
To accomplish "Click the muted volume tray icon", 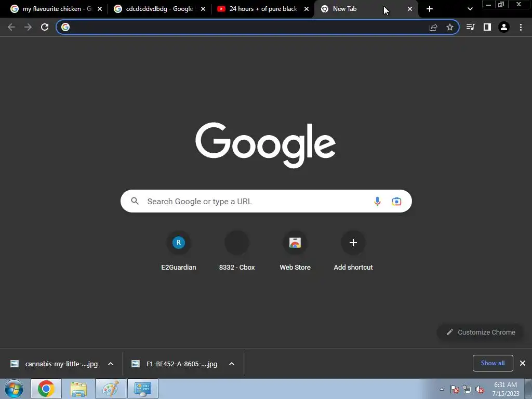I will [x=480, y=389].
